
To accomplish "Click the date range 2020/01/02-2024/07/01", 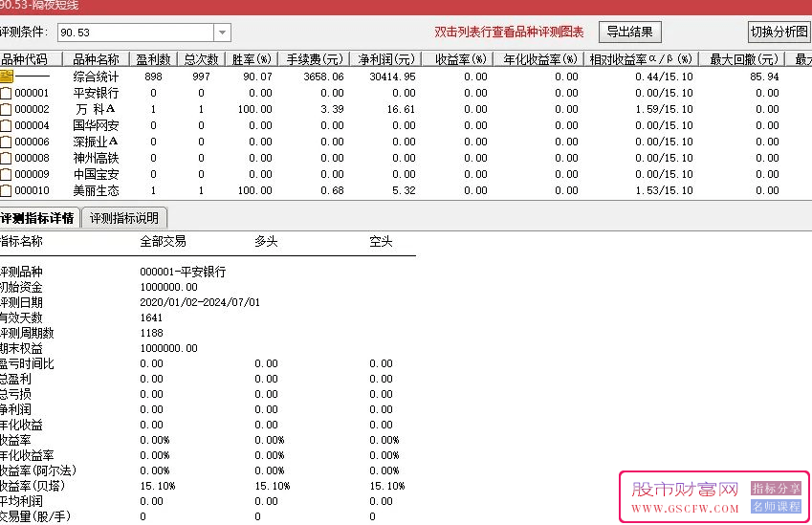I will [x=200, y=302].
